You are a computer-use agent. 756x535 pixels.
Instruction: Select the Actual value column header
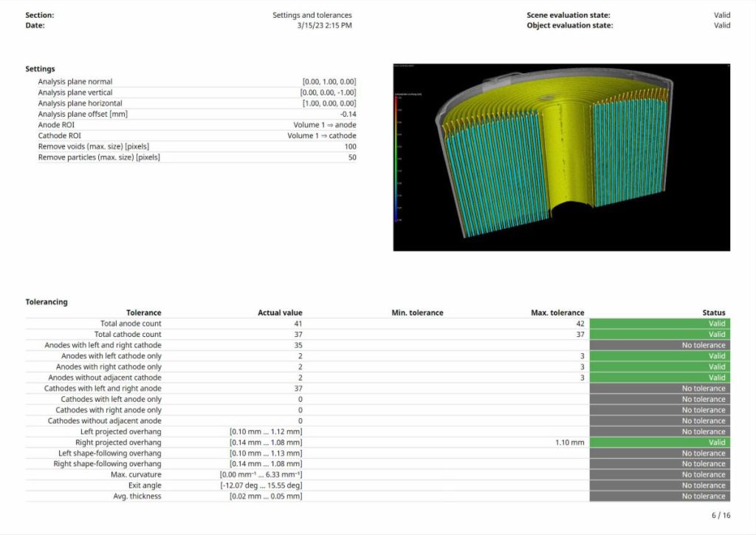click(x=280, y=313)
